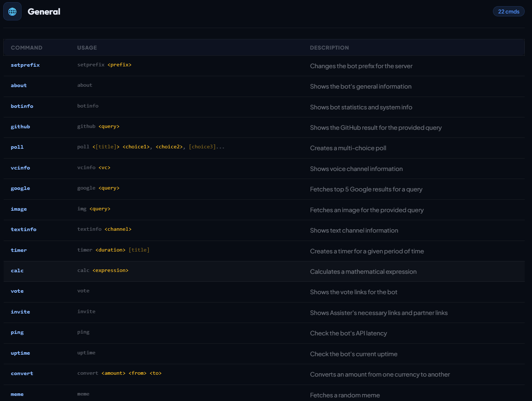This screenshot has width=532, height=401.
Task: Click the vote command name
Action: [x=17, y=291]
